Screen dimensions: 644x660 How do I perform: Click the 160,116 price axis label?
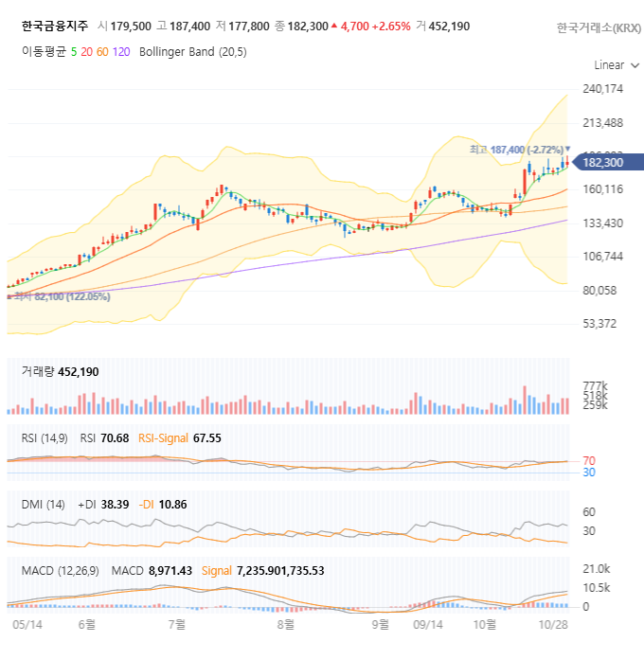[602, 189]
